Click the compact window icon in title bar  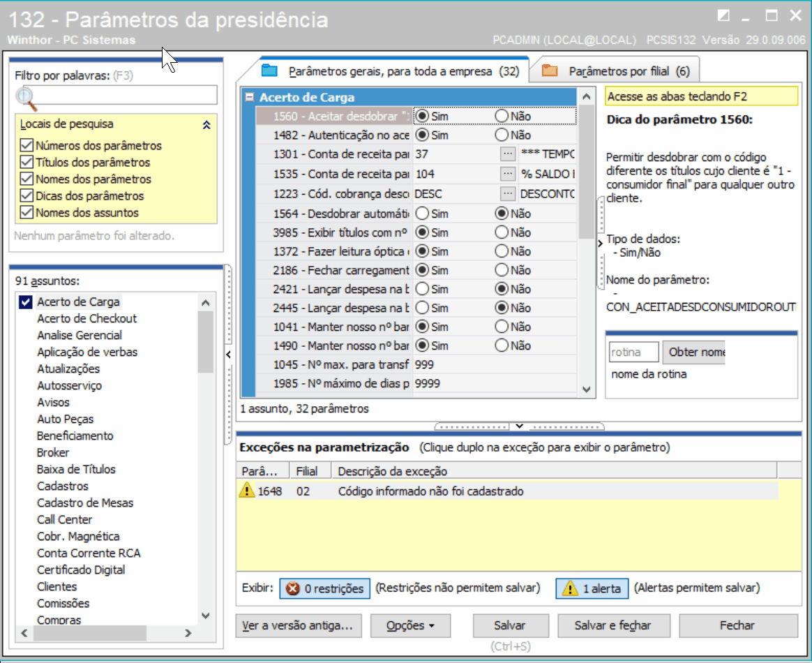[723, 15]
